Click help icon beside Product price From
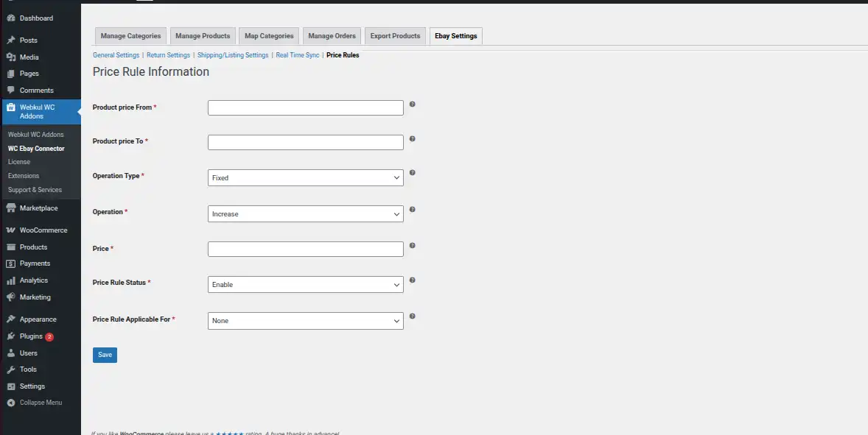The height and width of the screenshot is (435, 868). [412, 105]
